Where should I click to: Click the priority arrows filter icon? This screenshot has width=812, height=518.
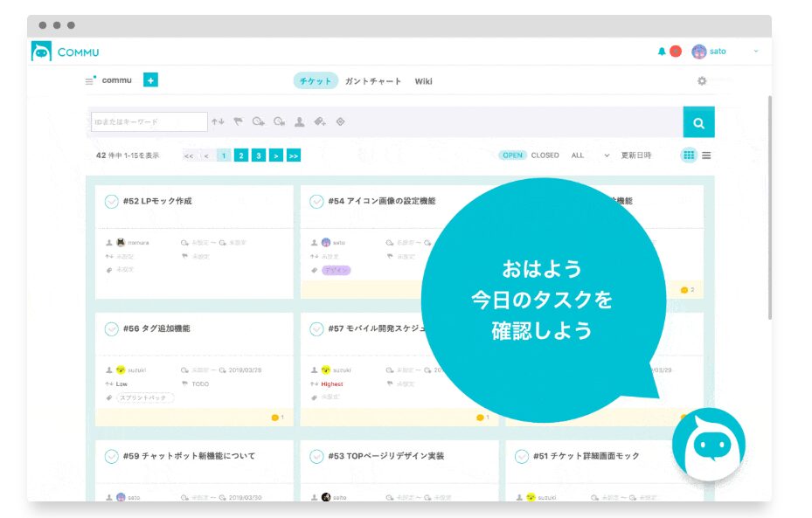click(218, 121)
